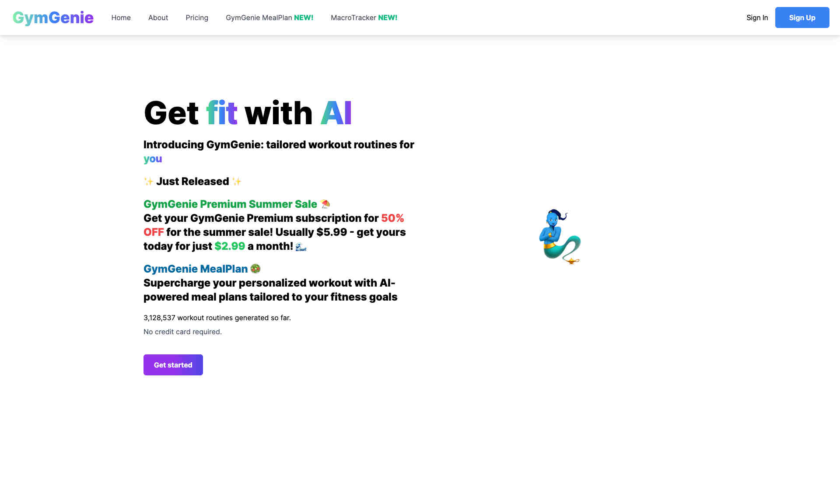Select the Pricing navigation tab

[196, 17]
